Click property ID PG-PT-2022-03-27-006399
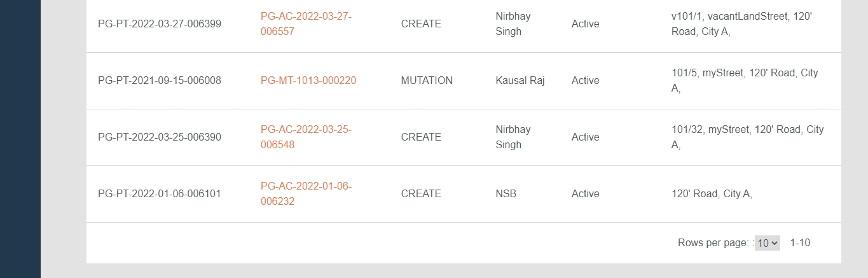Screen dimensions: 868x278 [x=160, y=24]
